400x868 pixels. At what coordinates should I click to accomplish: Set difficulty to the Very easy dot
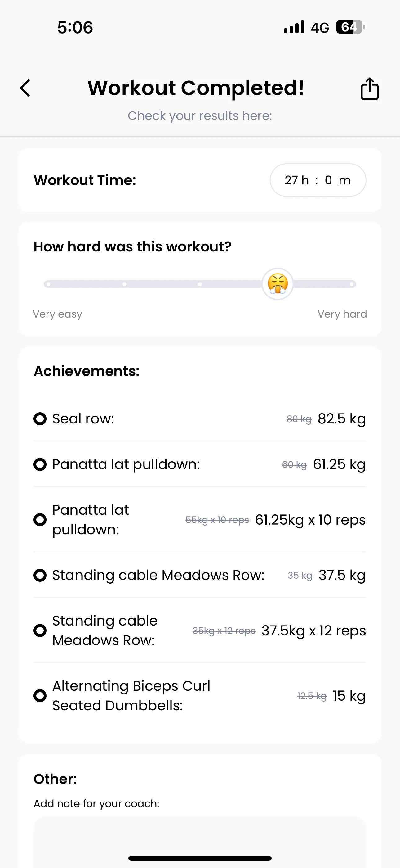(48, 284)
